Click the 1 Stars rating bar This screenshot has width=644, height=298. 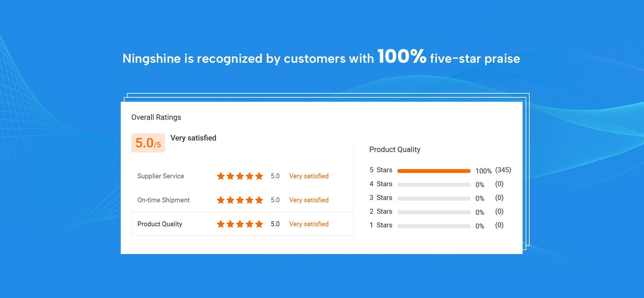pyautogui.click(x=434, y=226)
